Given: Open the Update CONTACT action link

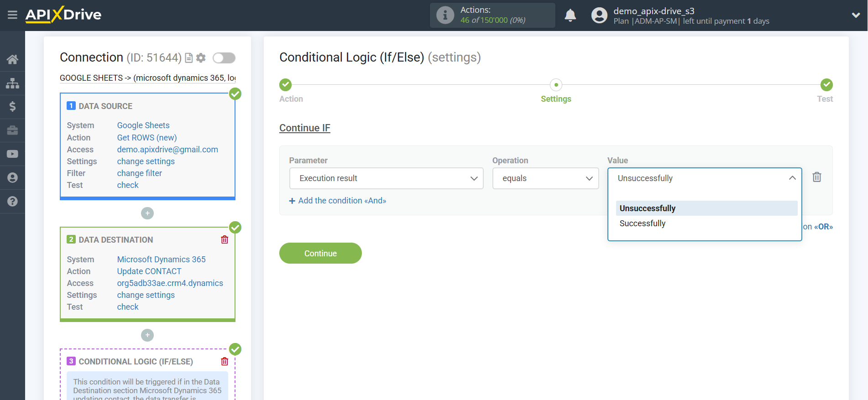Looking at the screenshot, I should [x=149, y=271].
